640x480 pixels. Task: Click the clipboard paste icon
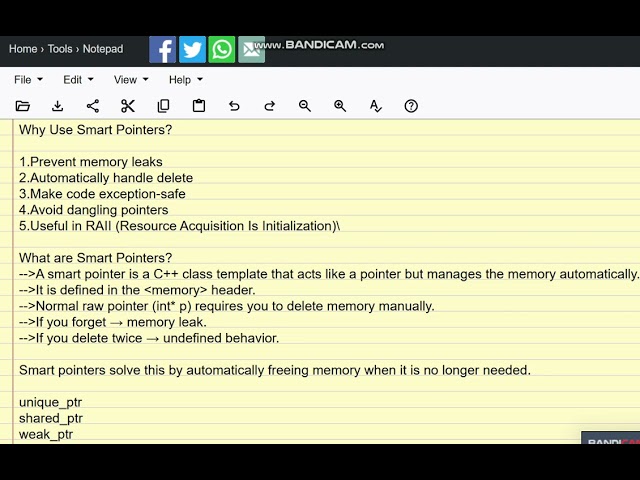tap(199, 106)
